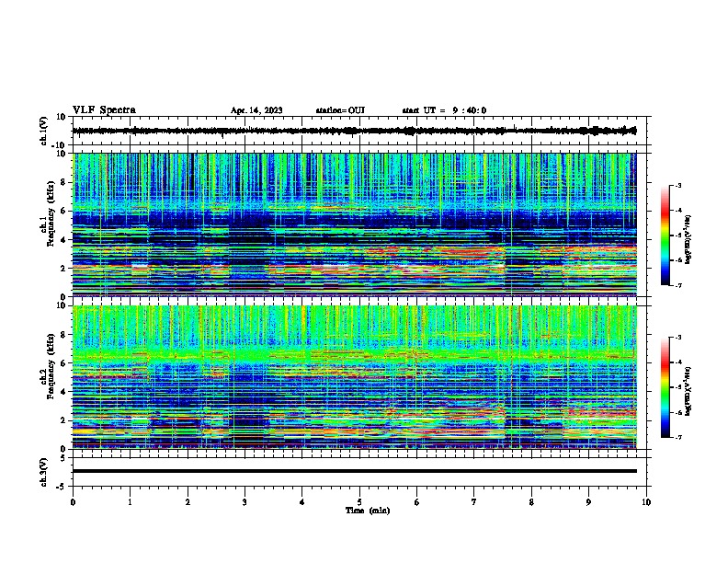Click the "-5" tick label on ch.3 axis
This screenshot has width=728, height=563.
click(63, 487)
